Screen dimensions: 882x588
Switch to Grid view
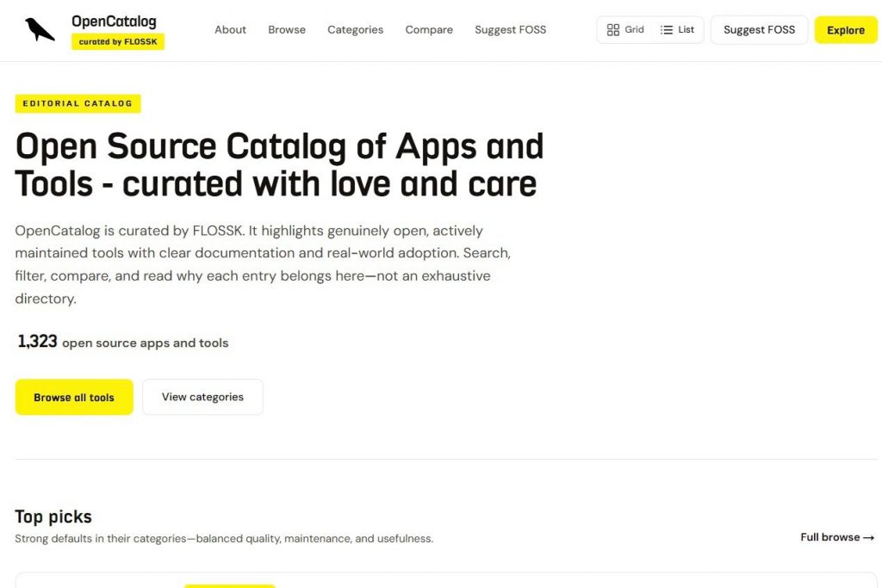[x=625, y=30]
